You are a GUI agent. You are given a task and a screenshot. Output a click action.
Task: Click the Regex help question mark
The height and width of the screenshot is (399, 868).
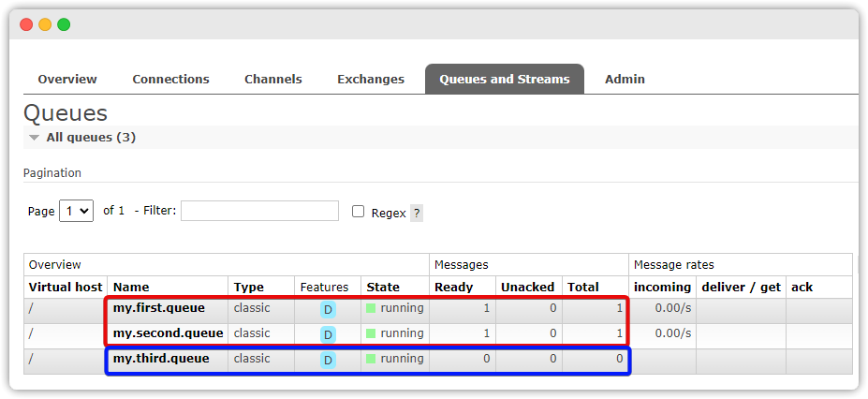(x=417, y=213)
